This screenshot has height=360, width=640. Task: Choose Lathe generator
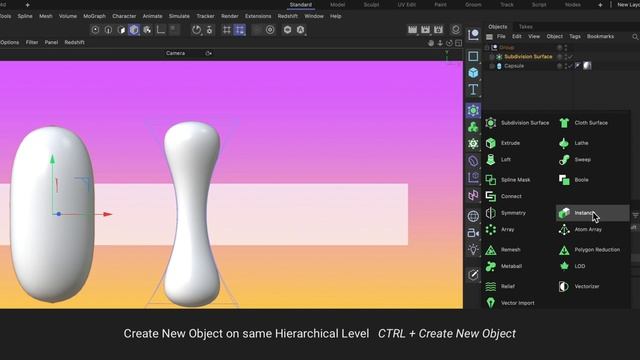pos(573,143)
